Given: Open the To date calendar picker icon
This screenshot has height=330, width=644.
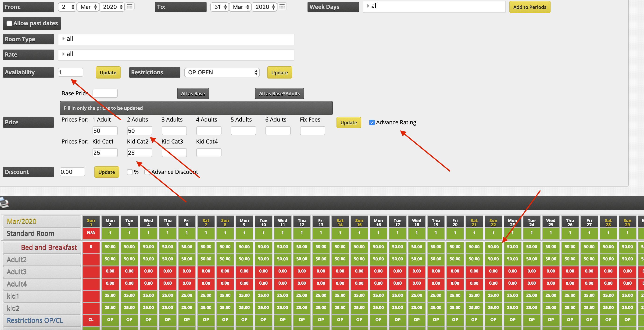Looking at the screenshot, I should tap(282, 7).
